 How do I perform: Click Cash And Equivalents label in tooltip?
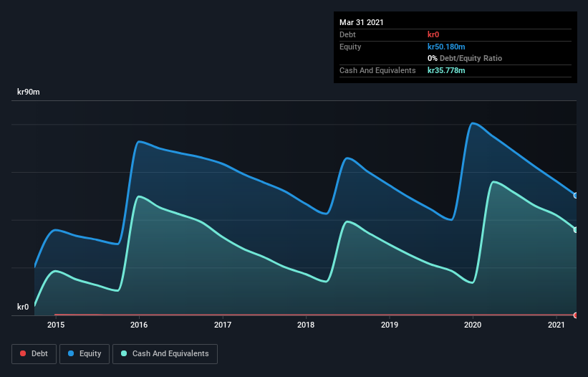[377, 70]
